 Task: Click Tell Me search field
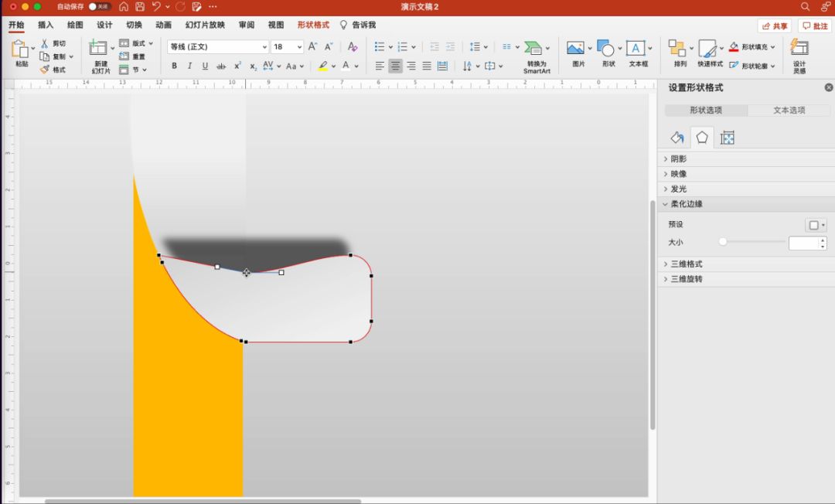tap(358, 25)
